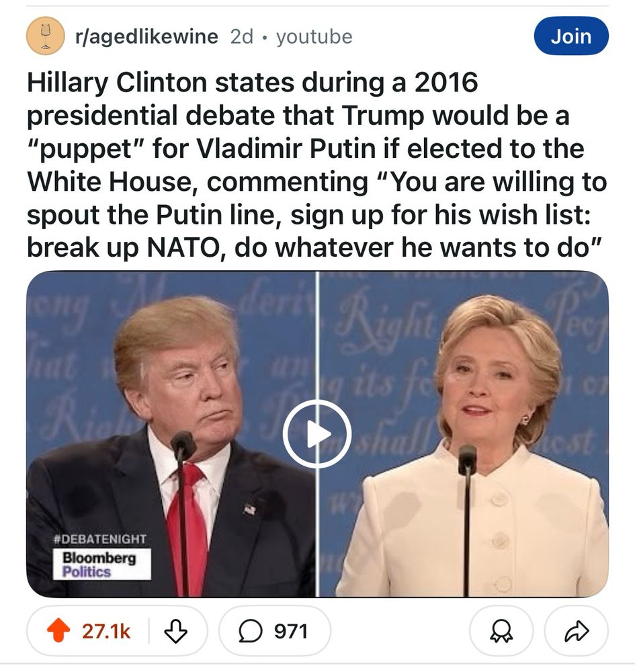Join the r/agedlikewine community
This screenshot has width=635, height=672.
pyautogui.click(x=571, y=36)
